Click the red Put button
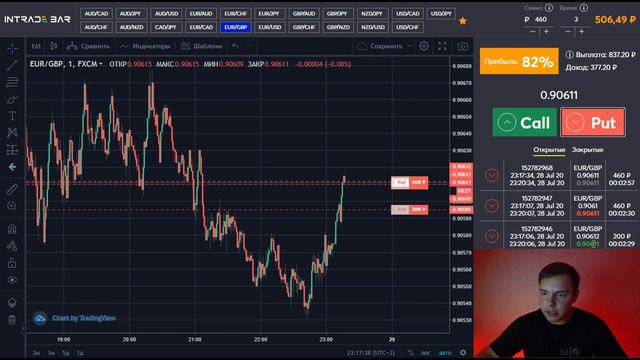The width and height of the screenshot is (640, 360). point(593,122)
